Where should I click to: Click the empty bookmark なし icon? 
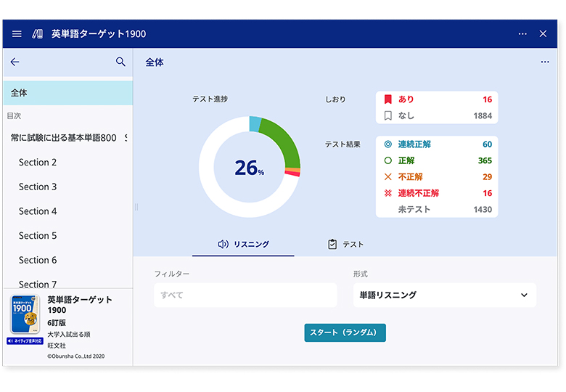[x=388, y=115]
